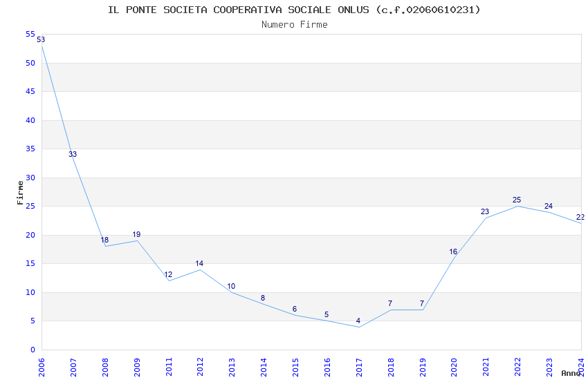Select the data point labeled 19

[136, 234]
